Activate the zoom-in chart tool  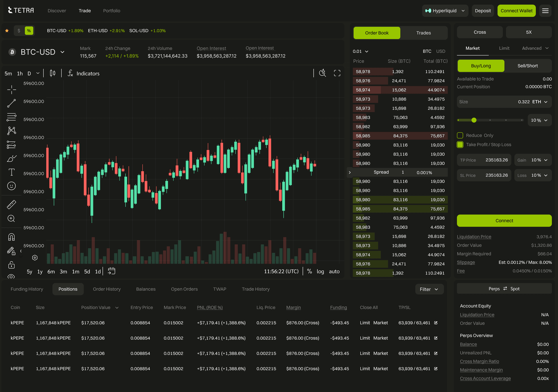click(12, 218)
